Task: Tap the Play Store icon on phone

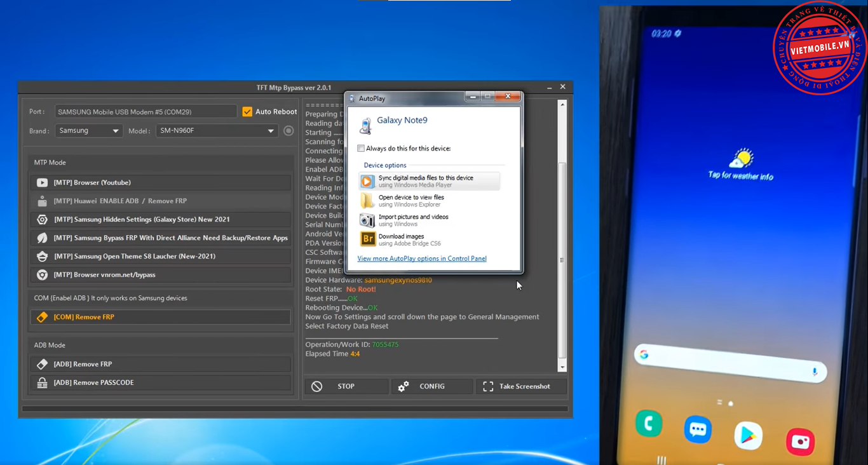Action: coord(748,436)
